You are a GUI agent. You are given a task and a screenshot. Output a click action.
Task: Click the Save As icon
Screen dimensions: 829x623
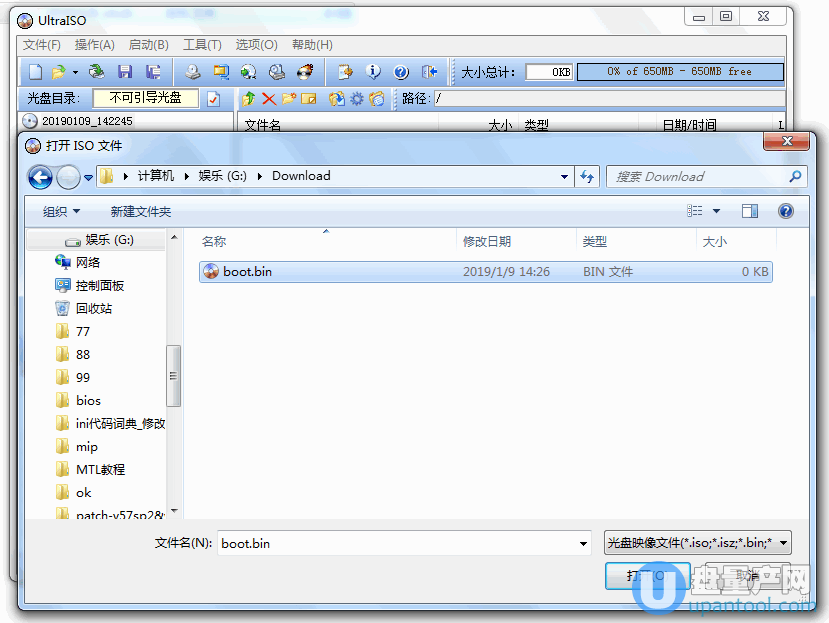tap(153, 71)
